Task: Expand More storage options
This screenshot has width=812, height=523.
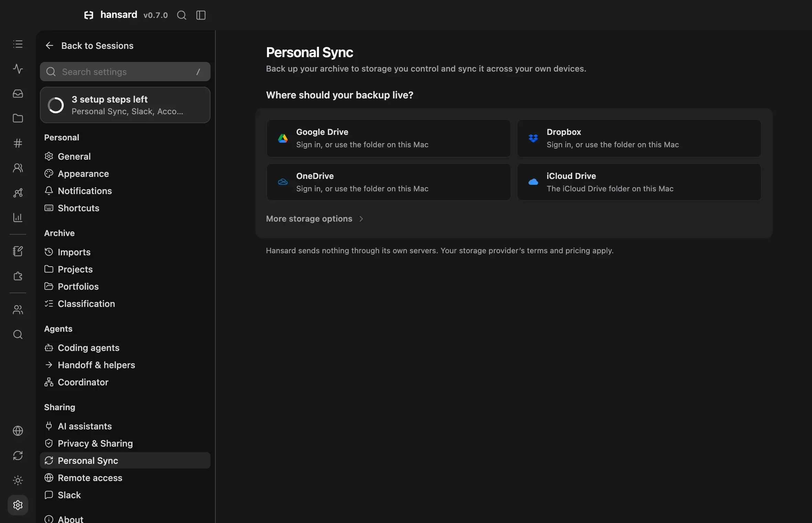Action: 315,219
